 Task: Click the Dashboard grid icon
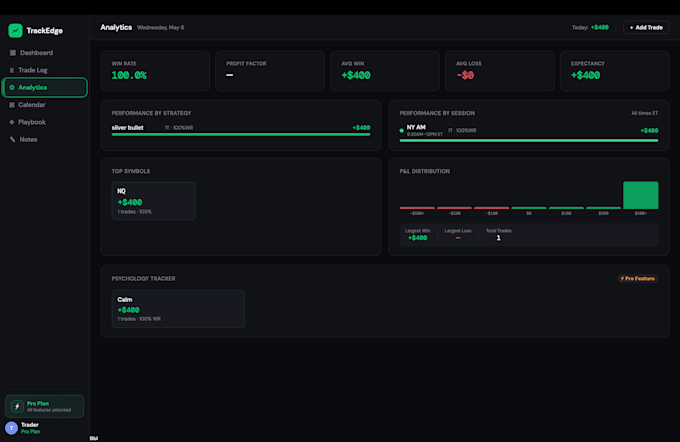[13, 53]
